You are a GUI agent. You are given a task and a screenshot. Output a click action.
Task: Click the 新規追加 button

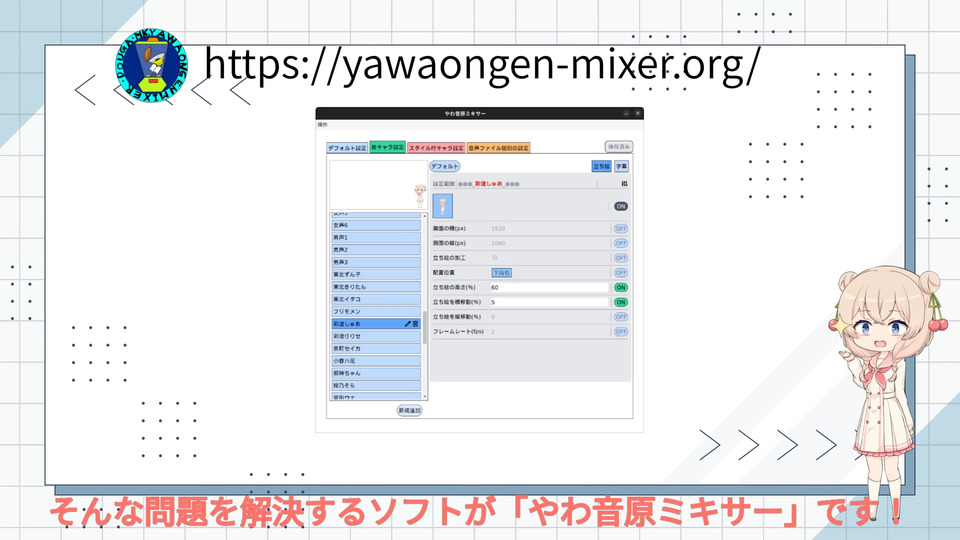click(410, 410)
